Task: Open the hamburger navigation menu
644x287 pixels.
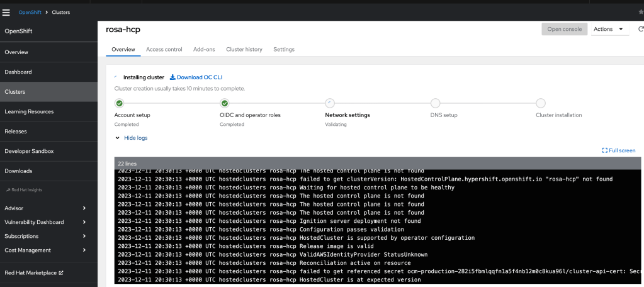Action: (x=6, y=12)
